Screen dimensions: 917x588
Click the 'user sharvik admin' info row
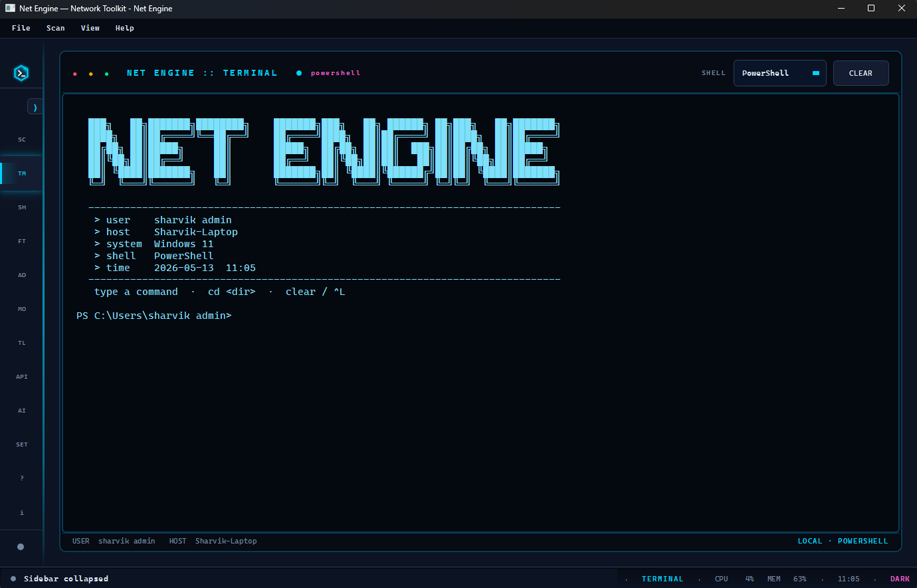click(x=163, y=220)
